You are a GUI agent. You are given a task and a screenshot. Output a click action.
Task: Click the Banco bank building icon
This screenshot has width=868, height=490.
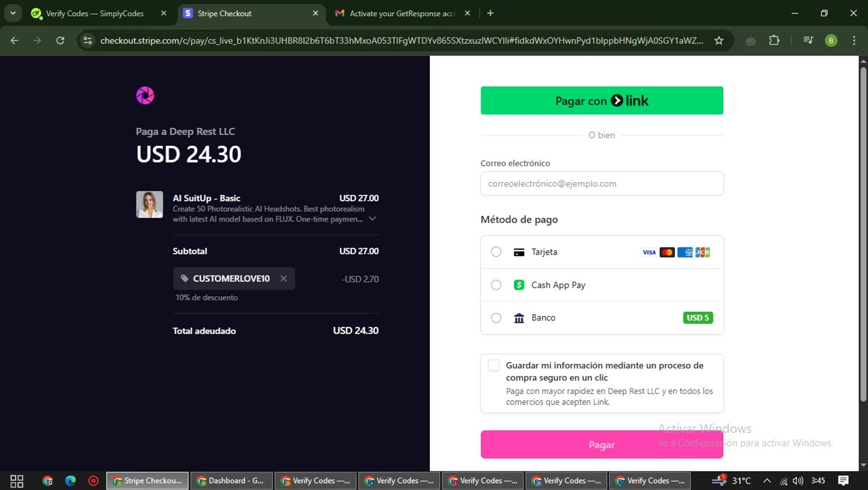(x=519, y=318)
